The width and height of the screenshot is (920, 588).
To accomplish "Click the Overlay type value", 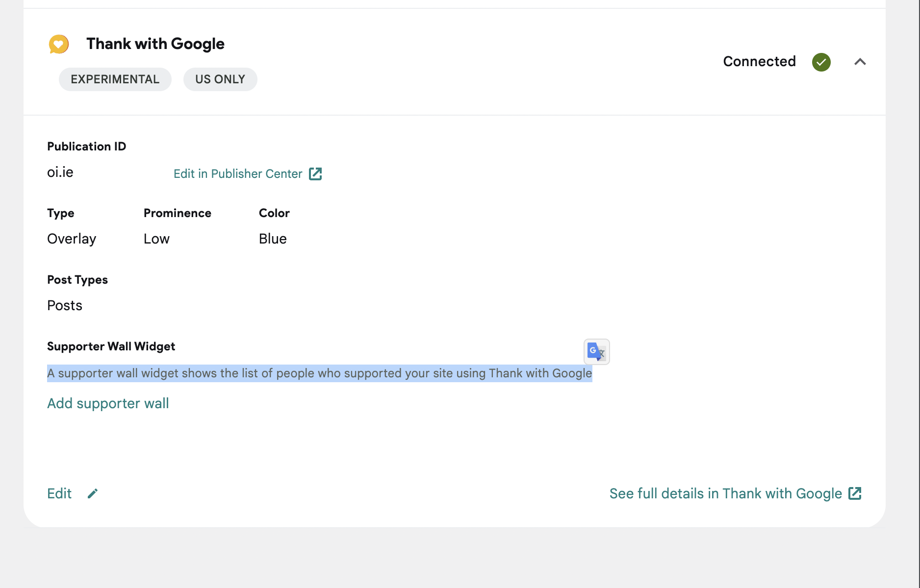I will point(72,239).
